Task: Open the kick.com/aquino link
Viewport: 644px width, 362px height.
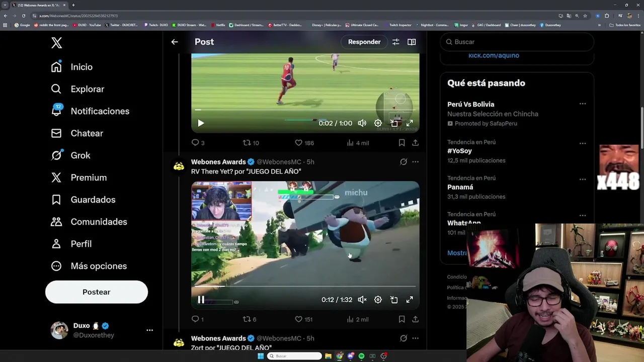Action: (x=494, y=55)
